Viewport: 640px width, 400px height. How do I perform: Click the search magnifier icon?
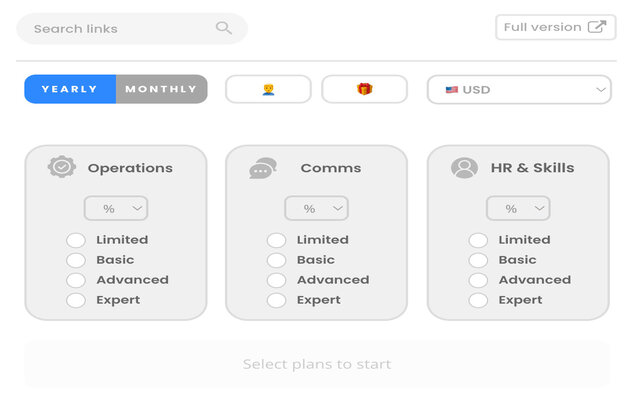point(224,28)
